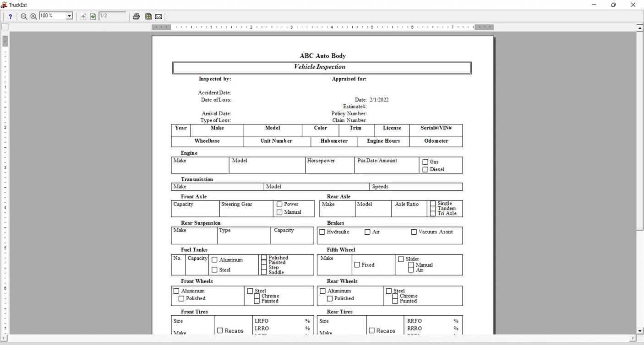Send report via the envelope email icon
The height and width of the screenshot is (345, 644).
coord(158,16)
